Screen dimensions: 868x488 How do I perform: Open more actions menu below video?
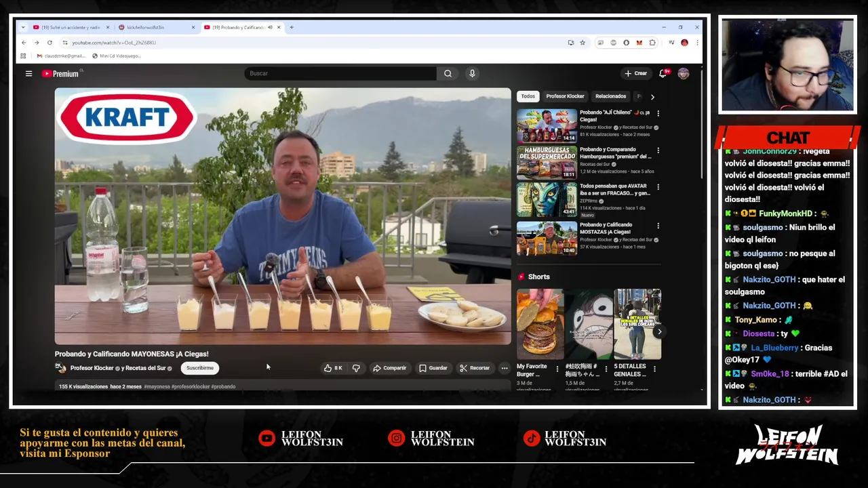[504, 368]
